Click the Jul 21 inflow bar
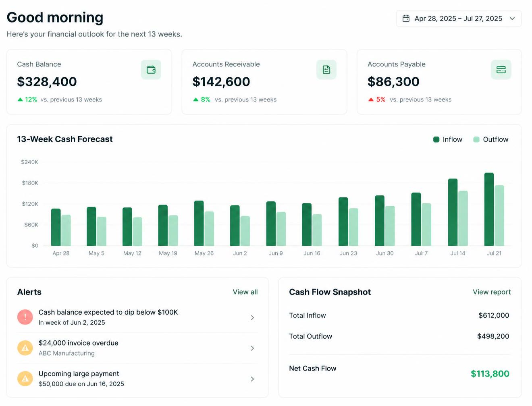 pyautogui.click(x=489, y=209)
